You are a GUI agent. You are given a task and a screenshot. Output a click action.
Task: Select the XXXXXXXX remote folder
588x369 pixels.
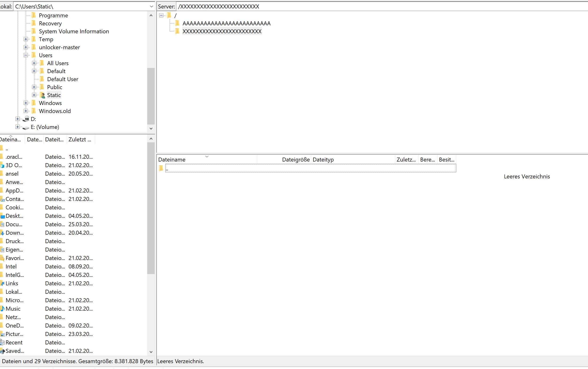coord(222,31)
